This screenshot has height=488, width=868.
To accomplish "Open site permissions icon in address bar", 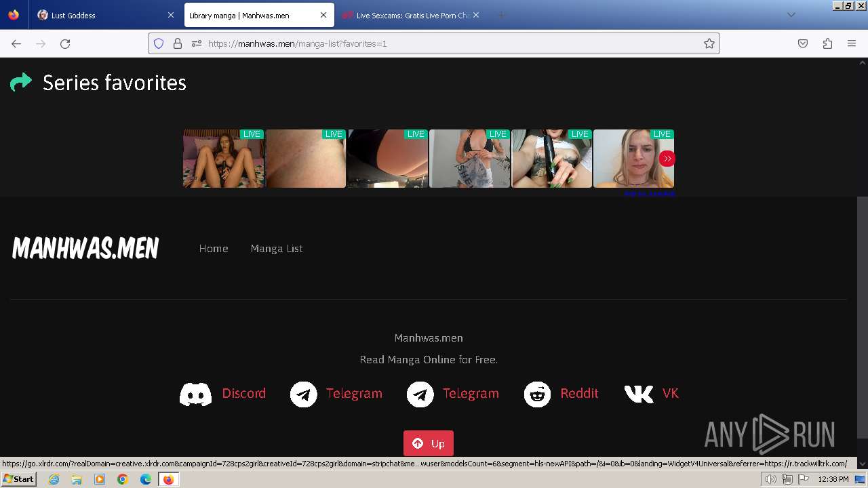I will tap(197, 43).
